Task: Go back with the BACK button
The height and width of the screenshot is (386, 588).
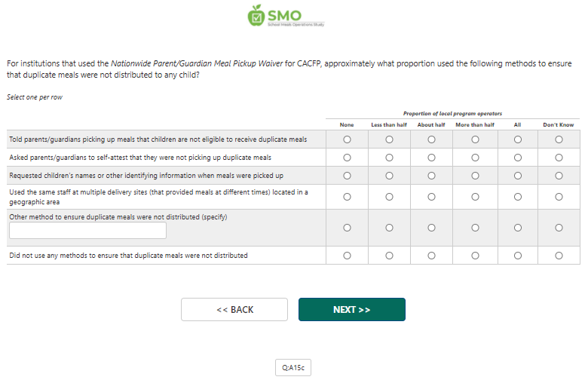Action: tap(234, 310)
